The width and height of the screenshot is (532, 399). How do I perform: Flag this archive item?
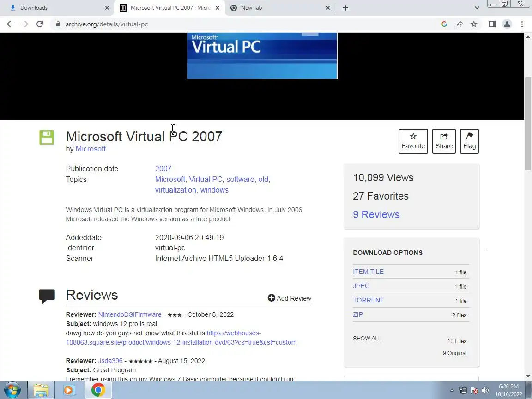tap(469, 141)
